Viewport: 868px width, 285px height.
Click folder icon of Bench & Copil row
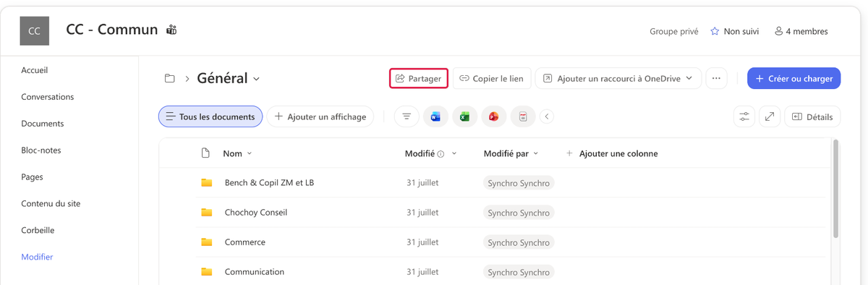pos(206,183)
